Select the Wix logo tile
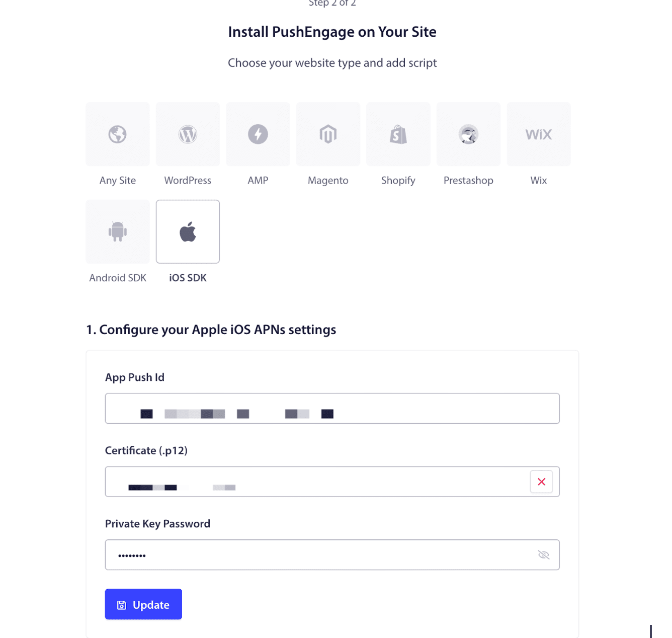Screen dimensions: 672x638 pos(539,134)
